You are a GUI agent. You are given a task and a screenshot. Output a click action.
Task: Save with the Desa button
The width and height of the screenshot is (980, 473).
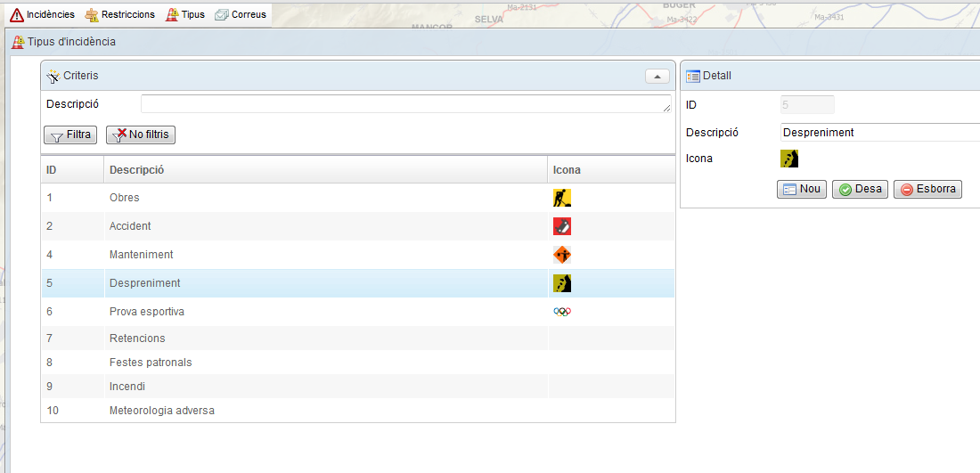(x=860, y=189)
